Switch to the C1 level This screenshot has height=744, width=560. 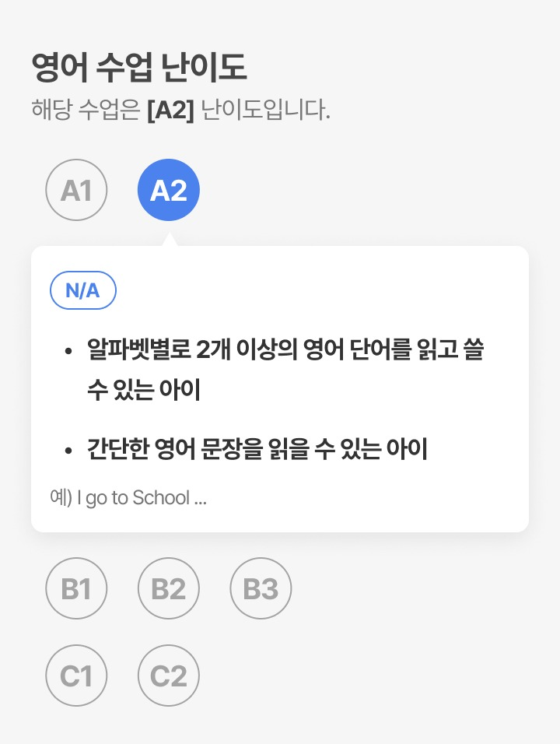(x=76, y=676)
